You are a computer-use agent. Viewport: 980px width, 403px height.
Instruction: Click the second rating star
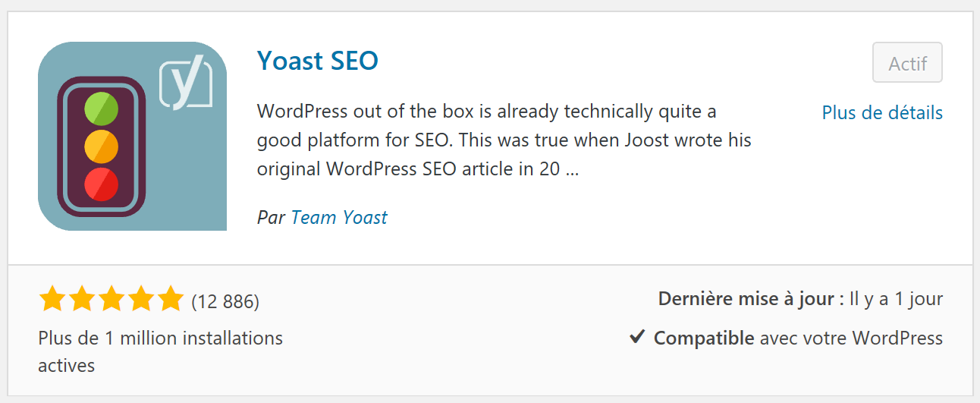click(x=81, y=300)
